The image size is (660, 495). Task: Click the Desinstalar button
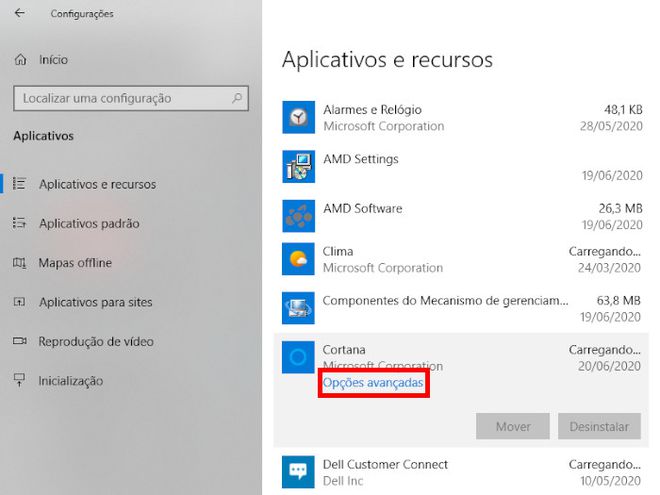coord(599,426)
